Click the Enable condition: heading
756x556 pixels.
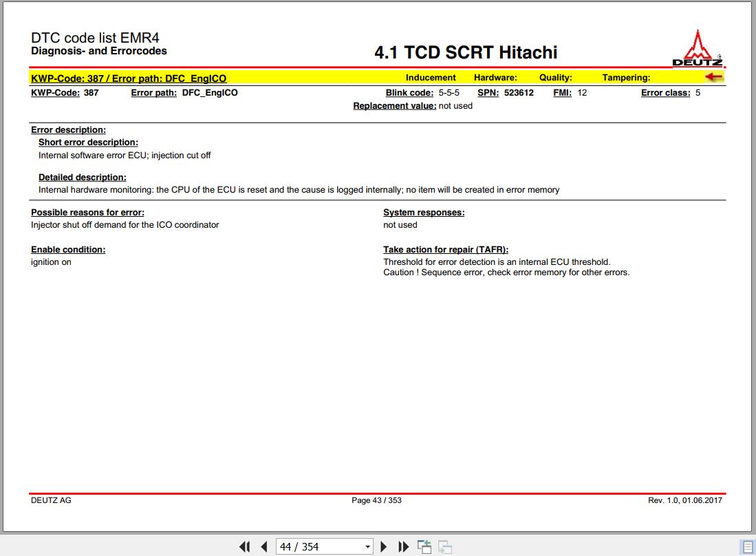(x=68, y=249)
